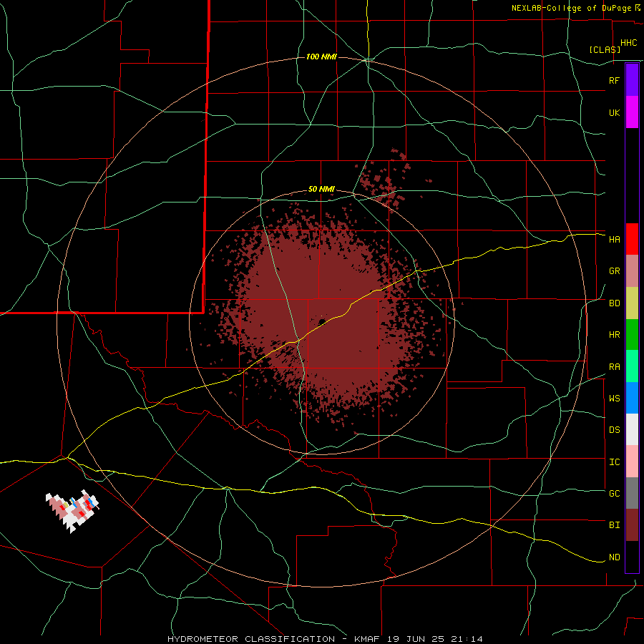
Task: Pick the dark green HR legend swatch
Action: click(632, 334)
